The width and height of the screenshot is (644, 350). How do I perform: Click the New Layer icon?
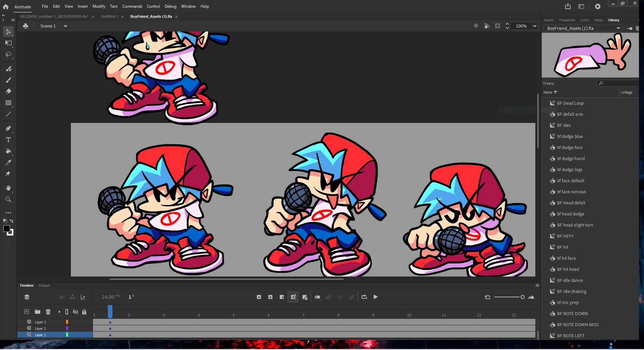pos(26,312)
